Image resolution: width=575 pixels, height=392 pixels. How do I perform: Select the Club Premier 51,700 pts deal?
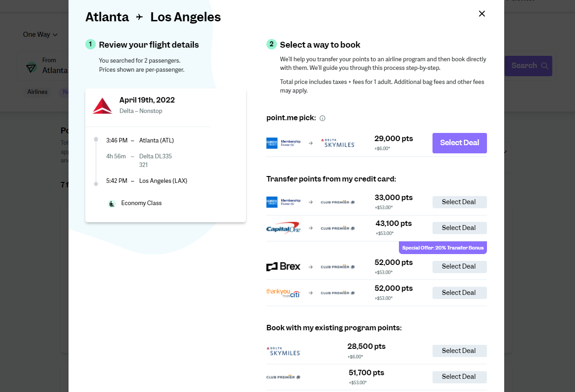point(459,377)
